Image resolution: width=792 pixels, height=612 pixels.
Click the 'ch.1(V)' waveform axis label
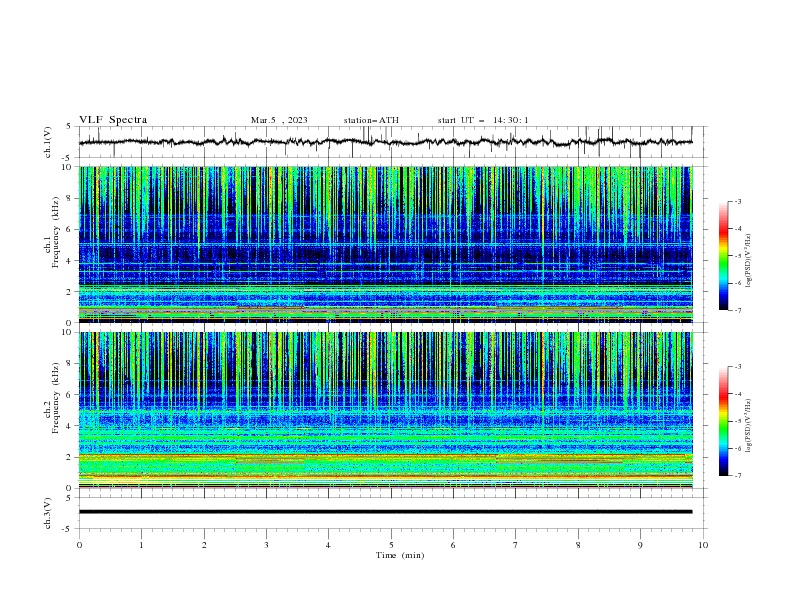[48, 142]
